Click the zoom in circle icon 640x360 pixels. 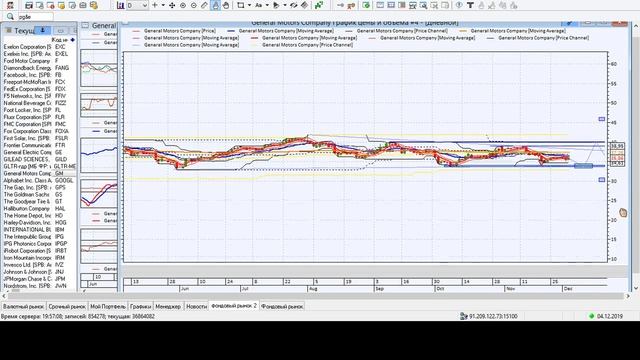click(183, 5)
